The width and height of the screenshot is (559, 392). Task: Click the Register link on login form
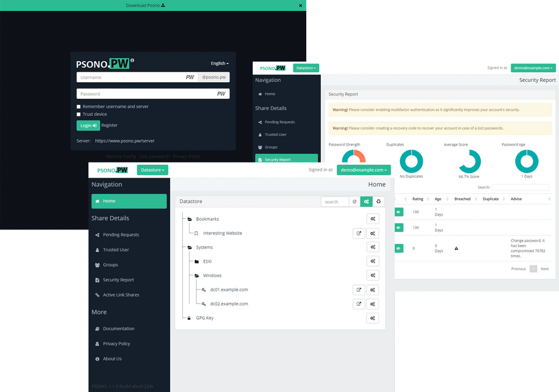click(x=109, y=125)
